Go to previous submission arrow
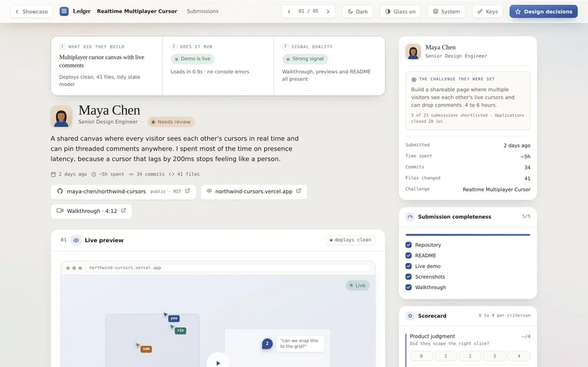Screen dimensions: 588x367 (289, 12)
